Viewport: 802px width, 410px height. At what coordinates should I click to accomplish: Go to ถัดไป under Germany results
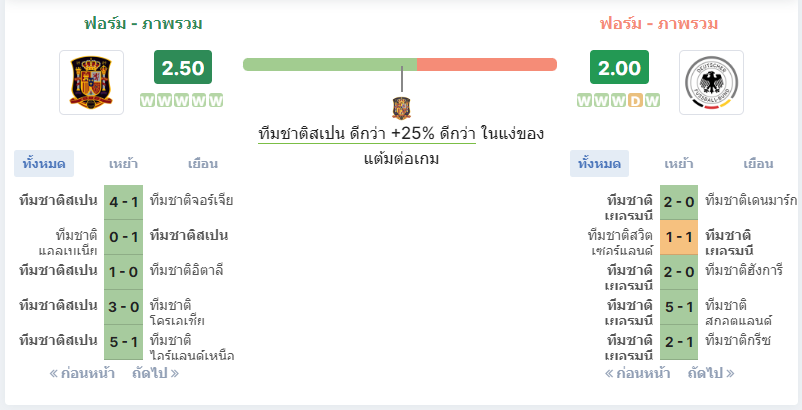click(711, 374)
